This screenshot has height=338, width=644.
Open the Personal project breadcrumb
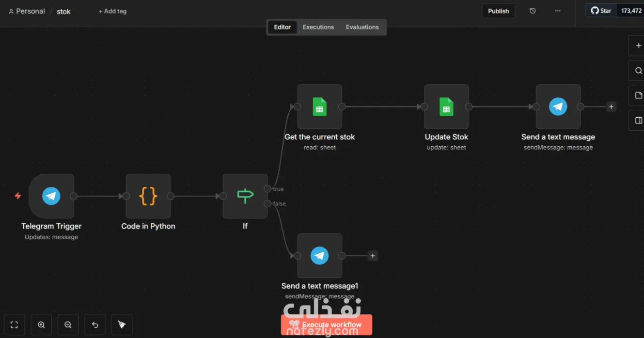27,11
